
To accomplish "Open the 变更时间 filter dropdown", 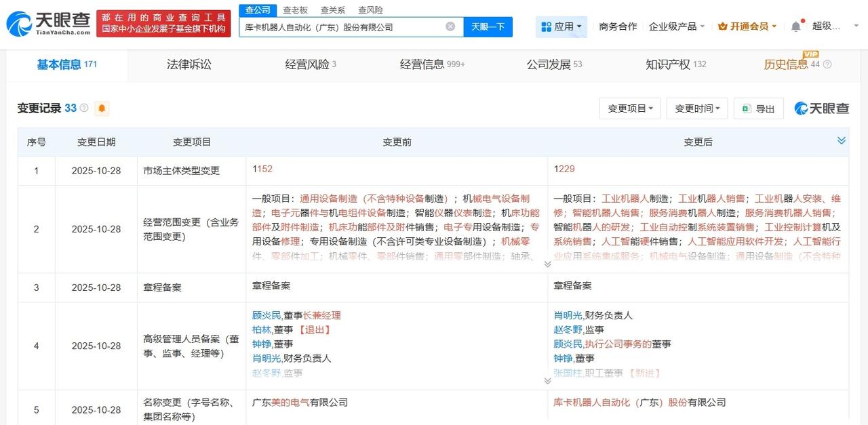I will (x=697, y=108).
